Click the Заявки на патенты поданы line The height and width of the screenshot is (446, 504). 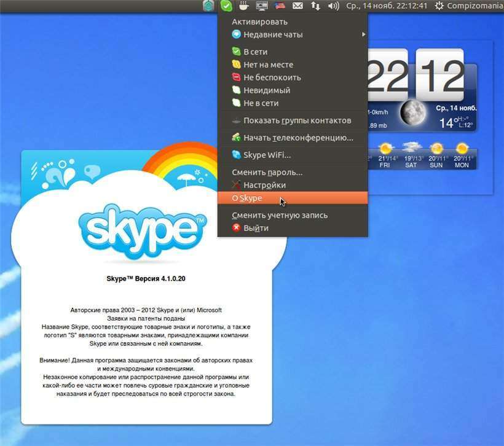pos(146,318)
